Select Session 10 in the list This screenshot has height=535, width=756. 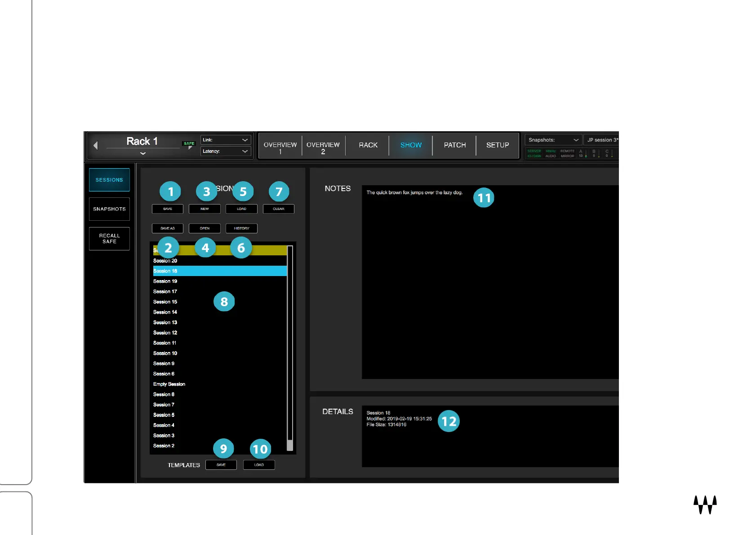pyautogui.click(x=220, y=353)
